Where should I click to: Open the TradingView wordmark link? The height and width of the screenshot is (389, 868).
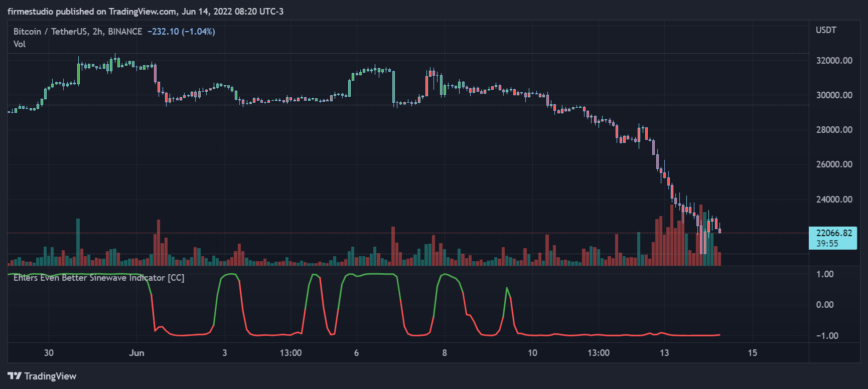[x=50, y=376]
